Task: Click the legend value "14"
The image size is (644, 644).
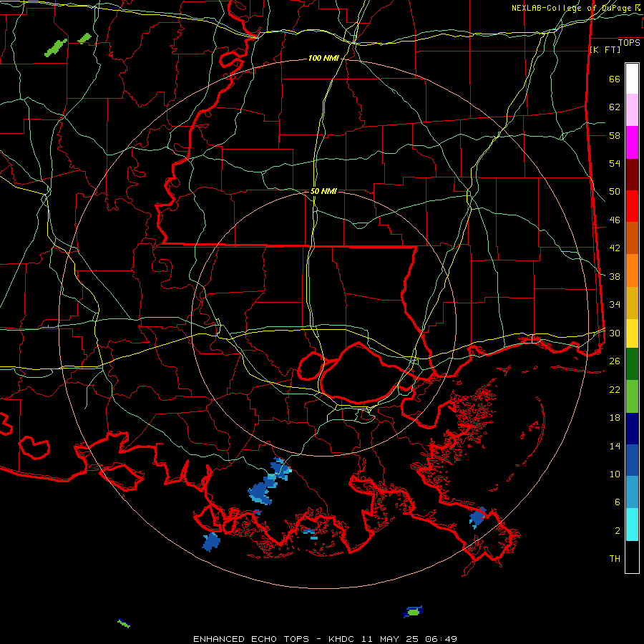Action: point(615,446)
